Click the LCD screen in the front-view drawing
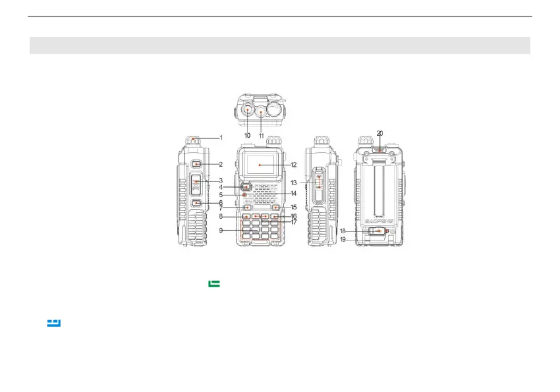 [x=260, y=165]
